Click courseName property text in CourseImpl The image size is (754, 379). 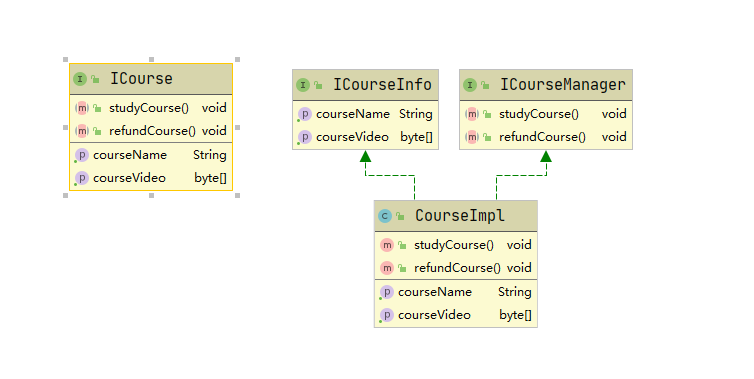click(x=435, y=292)
